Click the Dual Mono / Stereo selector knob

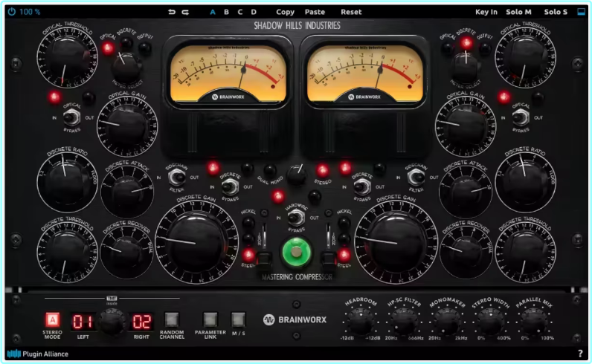(x=297, y=176)
